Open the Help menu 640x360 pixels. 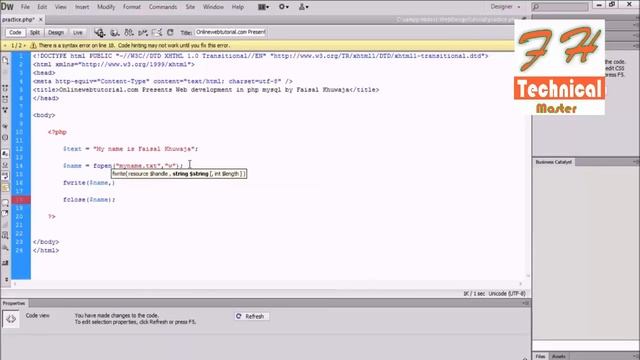click(x=238, y=7)
